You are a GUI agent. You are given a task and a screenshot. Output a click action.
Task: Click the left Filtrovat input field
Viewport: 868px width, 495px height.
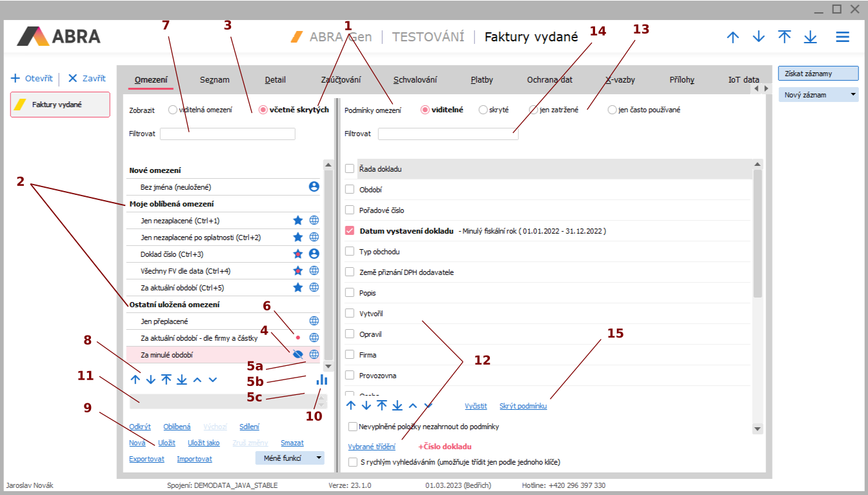(227, 134)
